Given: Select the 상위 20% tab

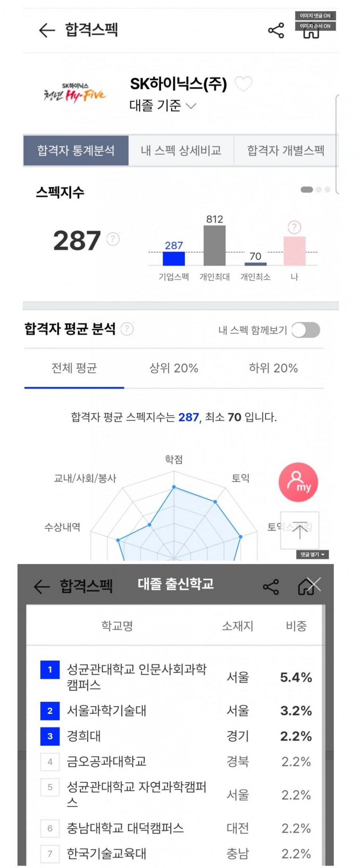Looking at the screenshot, I should pyautogui.click(x=174, y=368).
